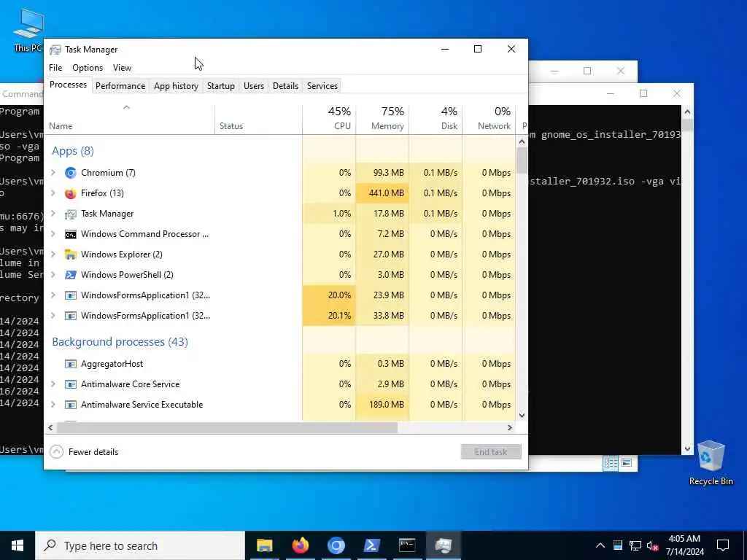Viewport: 747px width, 560px height.
Task: Sort by the Status column header
Action: (x=259, y=119)
